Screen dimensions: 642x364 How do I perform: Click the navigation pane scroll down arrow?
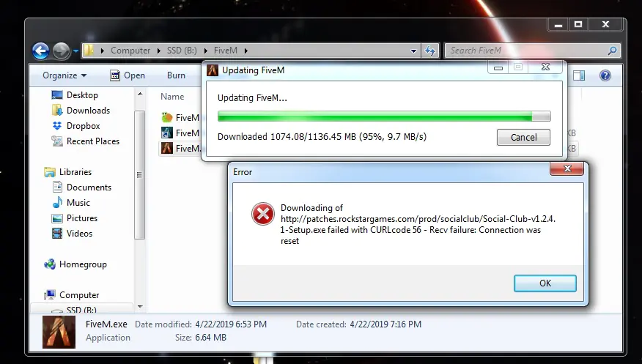tap(140, 306)
